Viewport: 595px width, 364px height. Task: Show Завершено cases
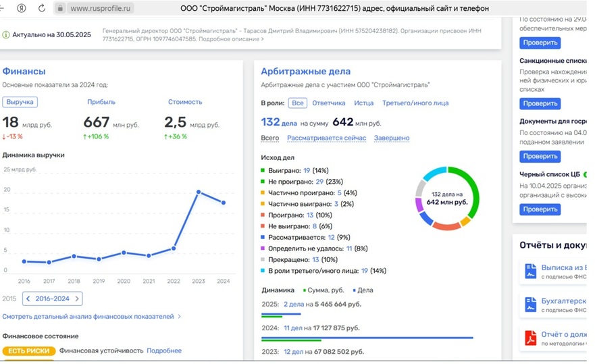coord(392,138)
